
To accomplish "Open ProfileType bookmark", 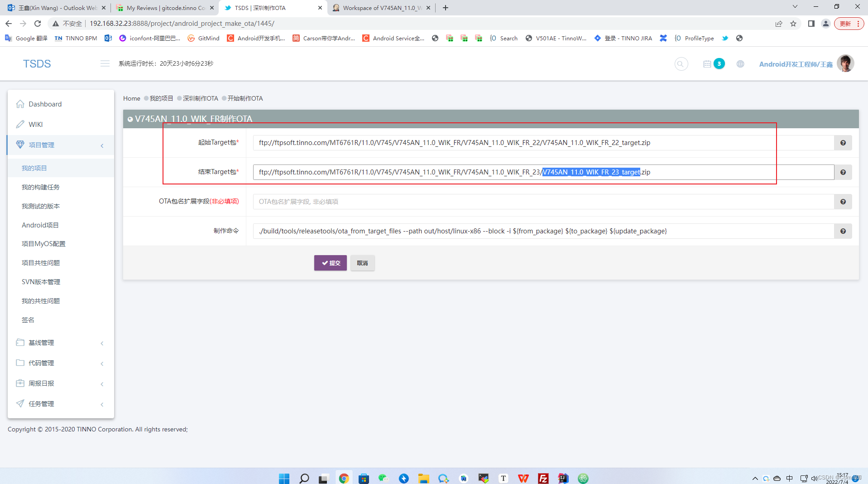I will [694, 38].
